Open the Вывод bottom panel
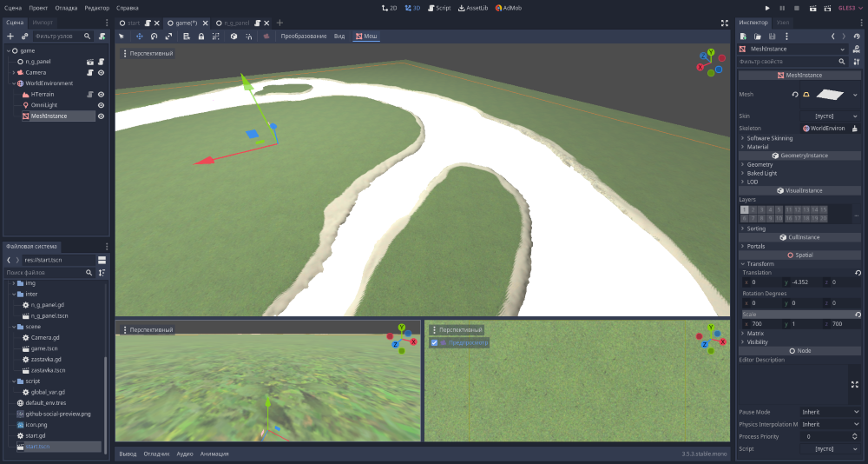The image size is (868, 464). point(128,454)
